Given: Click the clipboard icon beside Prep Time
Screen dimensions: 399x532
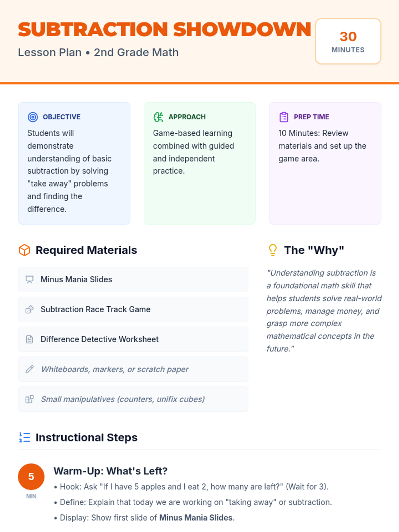Looking at the screenshot, I should [284, 117].
